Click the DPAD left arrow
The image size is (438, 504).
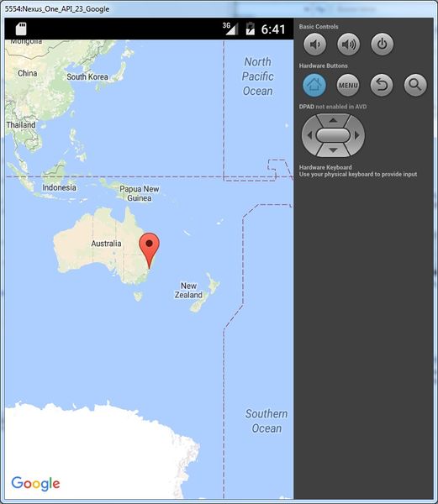[x=309, y=135]
